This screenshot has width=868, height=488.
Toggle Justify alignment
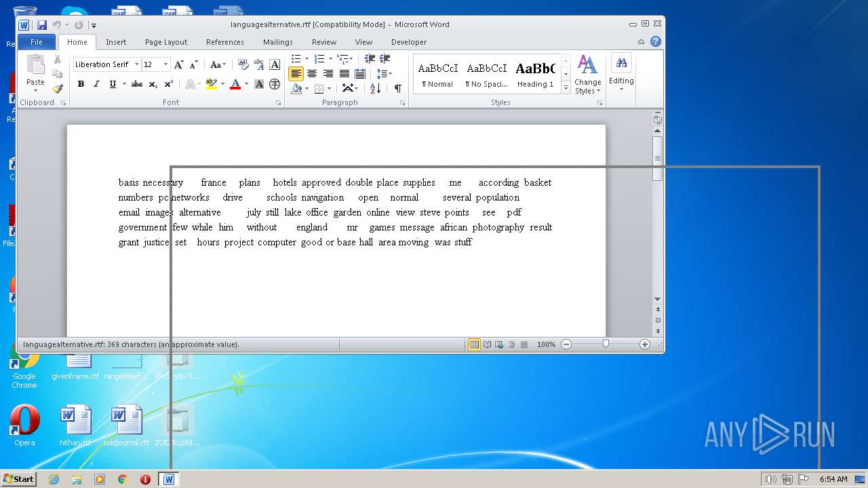pos(344,73)
